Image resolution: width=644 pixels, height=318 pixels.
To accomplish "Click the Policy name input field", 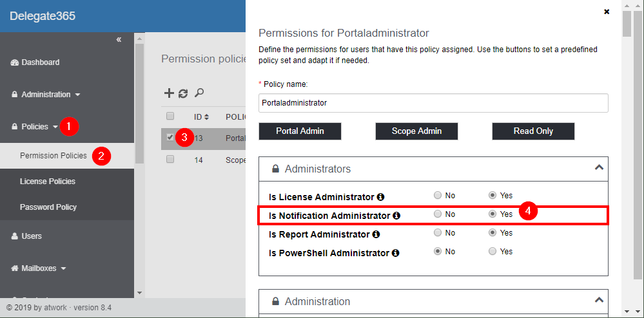I will pyautogui.click(x=433, y=103).
